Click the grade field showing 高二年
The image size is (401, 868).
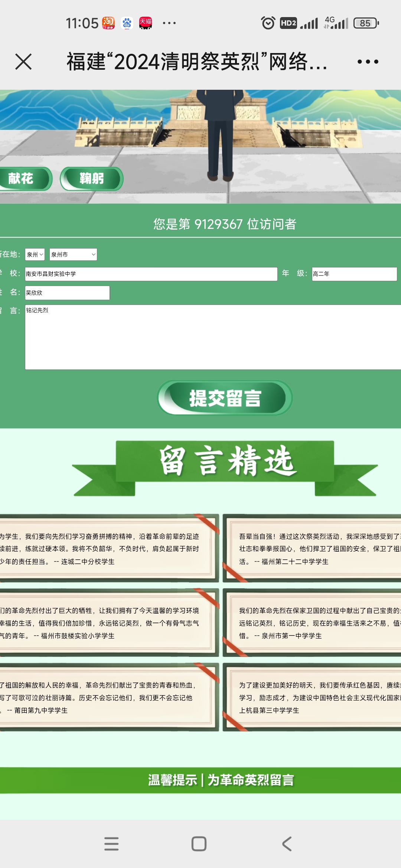354,274
